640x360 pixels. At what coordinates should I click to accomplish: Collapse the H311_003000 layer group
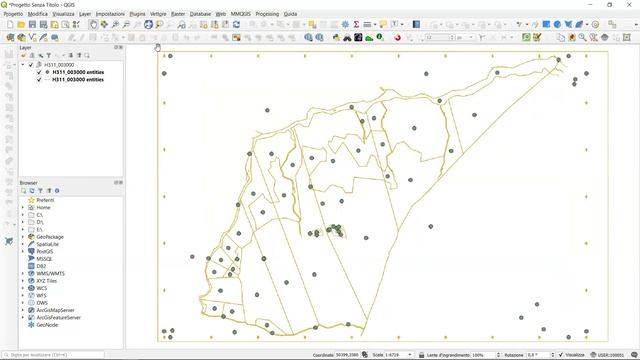pyautogui.click(x=23, y=65)
